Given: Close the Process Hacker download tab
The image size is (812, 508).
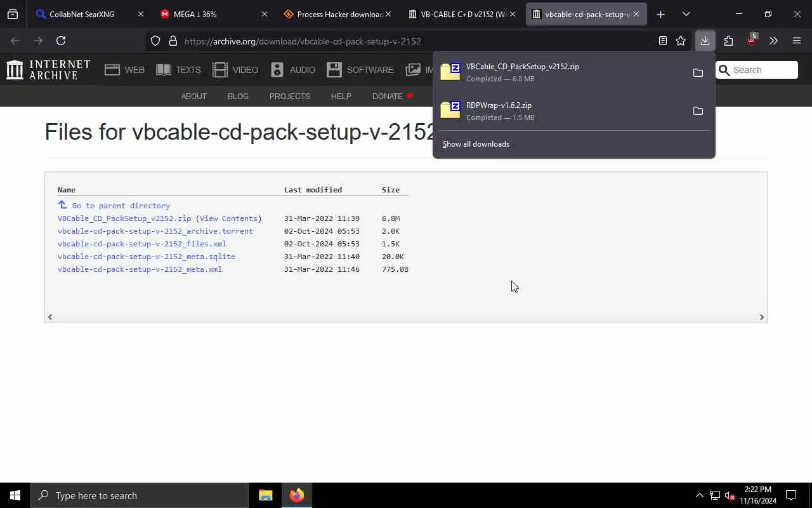Looking at the screenshot, I should click(388, 14).
